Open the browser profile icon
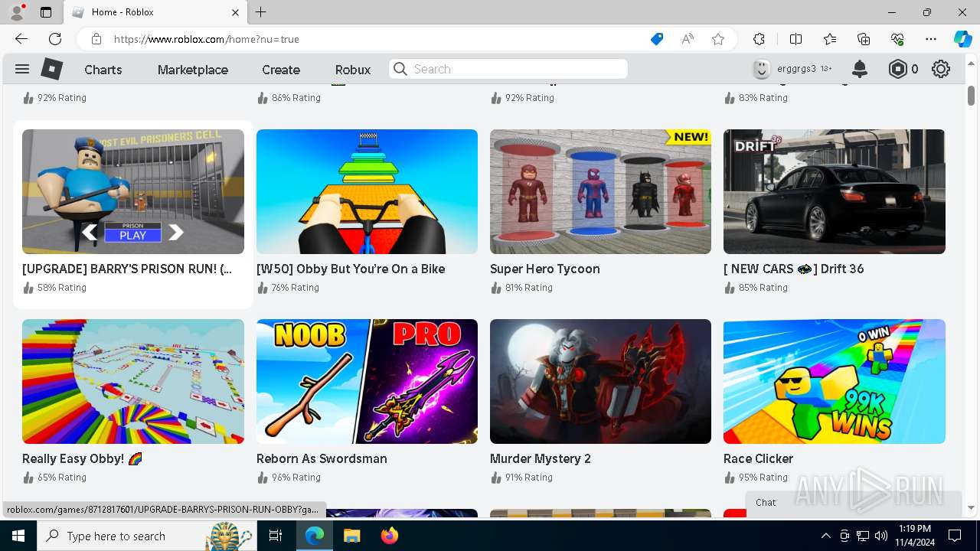Viewport: 980px width, 551px height. tap(17, 12)
